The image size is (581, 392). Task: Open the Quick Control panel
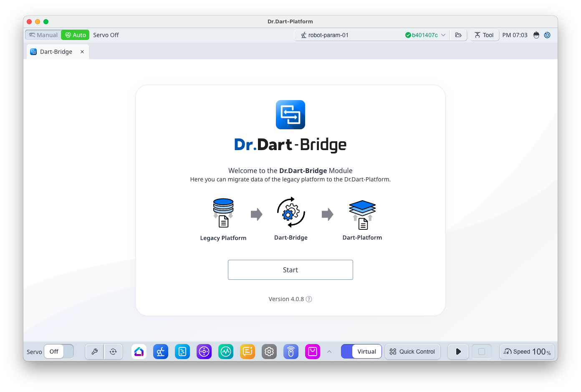(x=412, y=352)
